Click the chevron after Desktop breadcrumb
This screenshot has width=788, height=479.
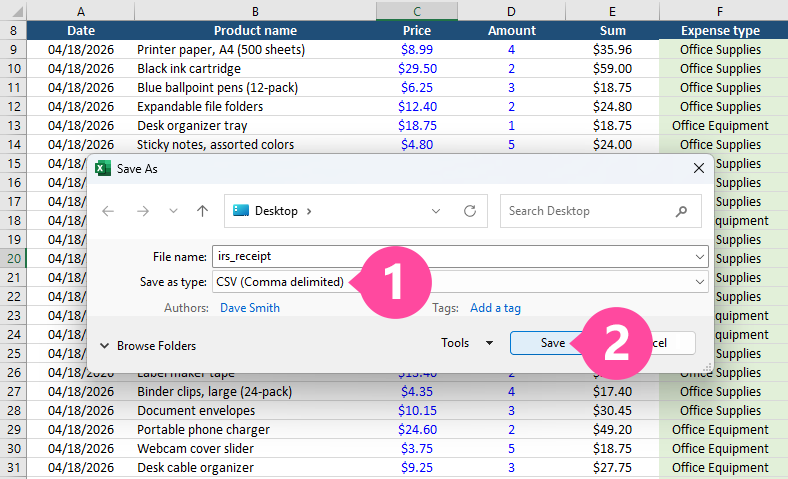tap(309, 211)
